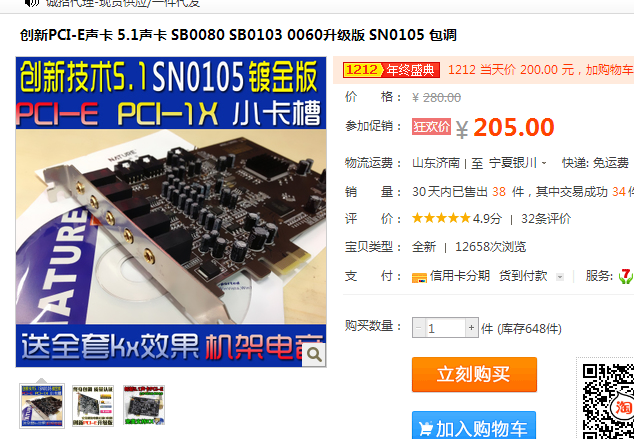Decrease purchase quantity with minus button
Screen dimensions: 634x439
coord(419,328)
